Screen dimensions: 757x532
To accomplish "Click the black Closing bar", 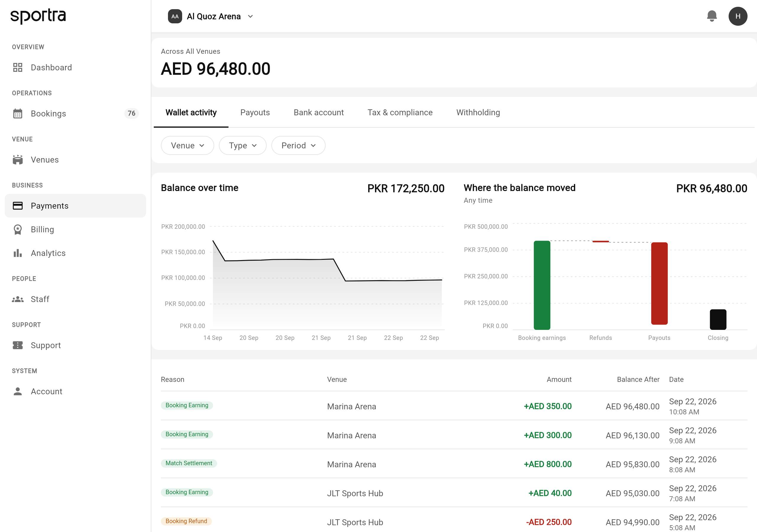I will [x=718, y=319].
